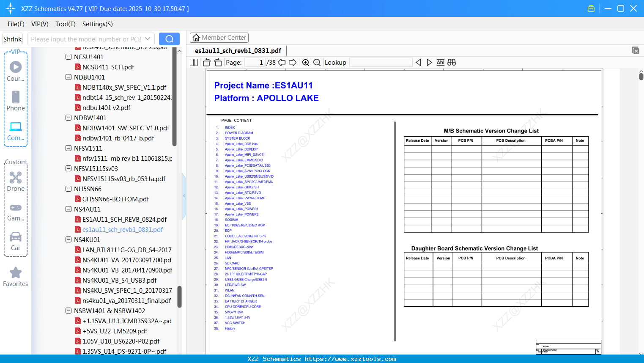
Task: Collapse the NDBU1401 folder
Action: tap(69, 77)
